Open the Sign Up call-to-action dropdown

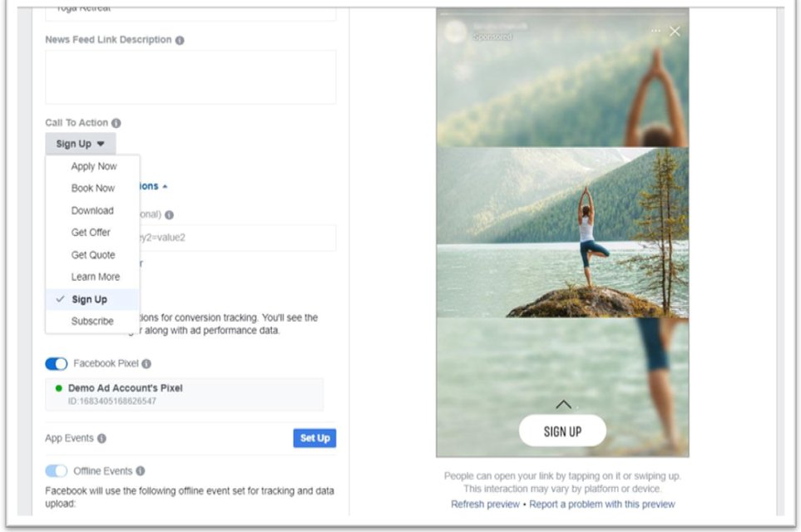tap(81, 144)
